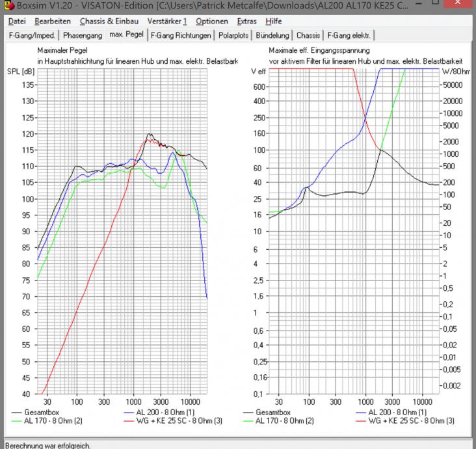
Task: Switch to the F-Gang elektr. tab
Action: pyautogui.click(x=349, y=35)
